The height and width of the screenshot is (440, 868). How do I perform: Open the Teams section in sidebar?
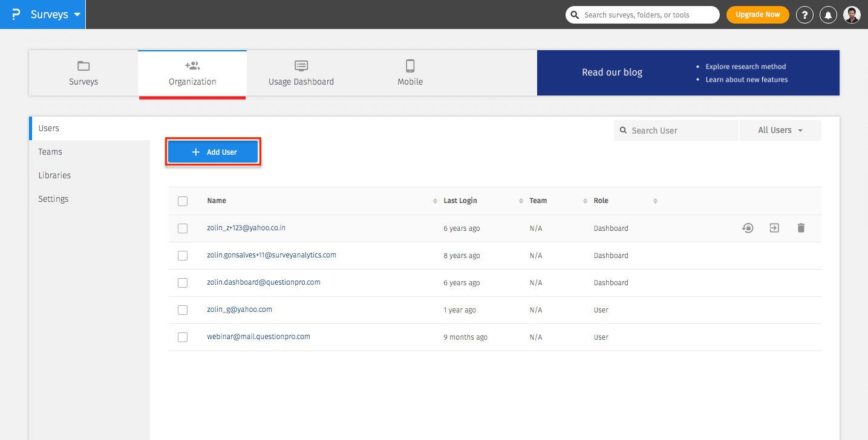(x=50, y=152)
